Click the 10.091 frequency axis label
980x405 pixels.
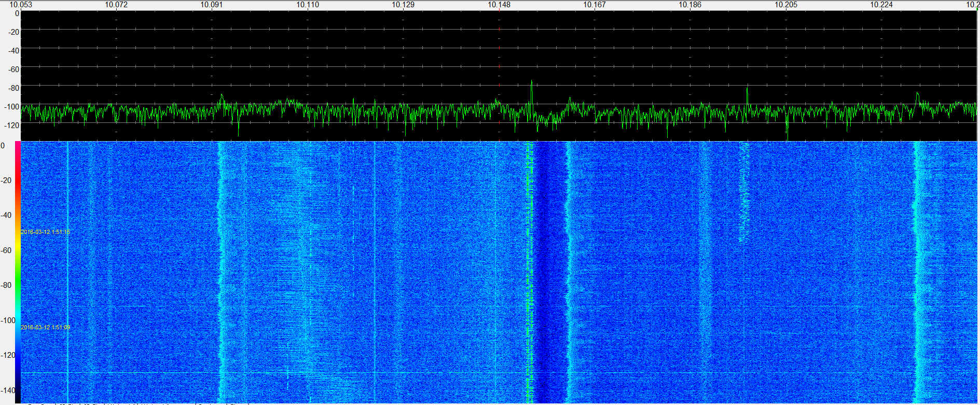tap(212, 5)
